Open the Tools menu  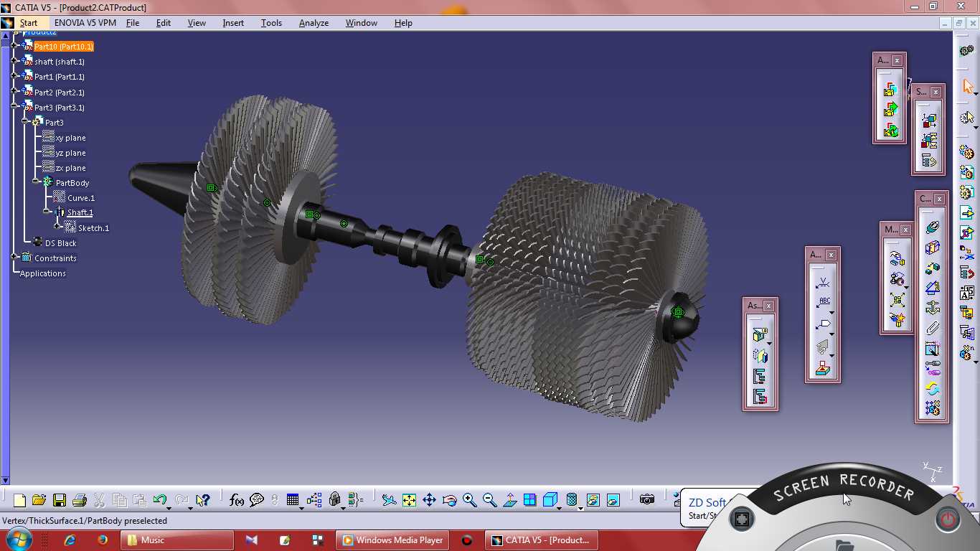coord(271,23)
